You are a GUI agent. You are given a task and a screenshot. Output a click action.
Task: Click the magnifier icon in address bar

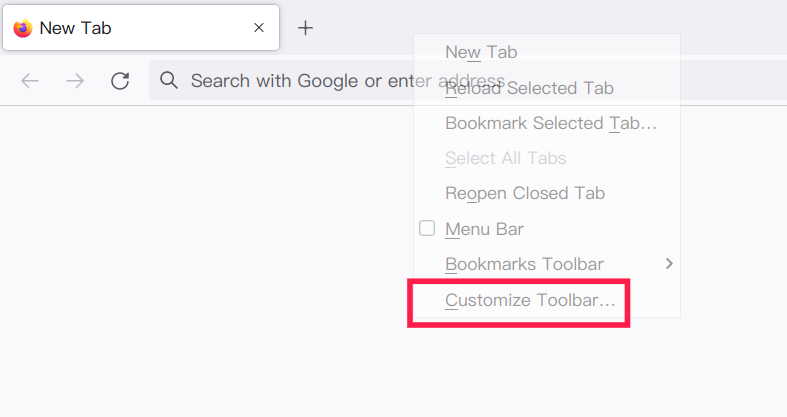(169, 80)
